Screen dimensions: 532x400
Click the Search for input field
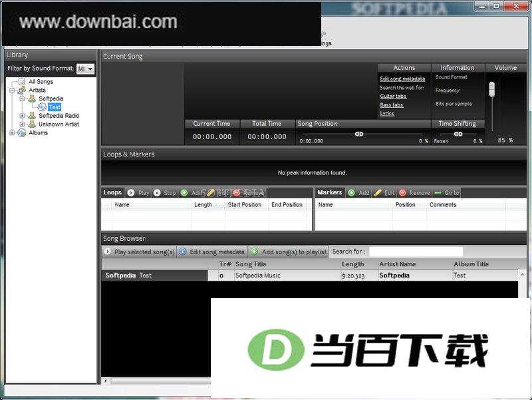tap(416, 252)
